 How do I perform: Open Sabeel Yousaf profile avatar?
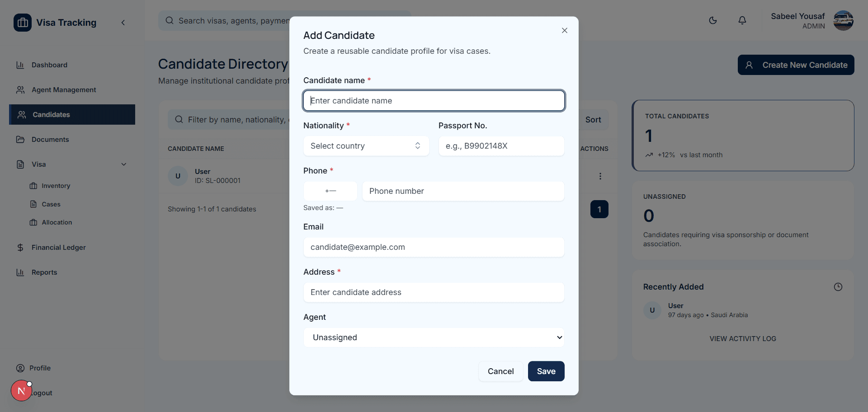pyautogui.click(x=843, y=21)
